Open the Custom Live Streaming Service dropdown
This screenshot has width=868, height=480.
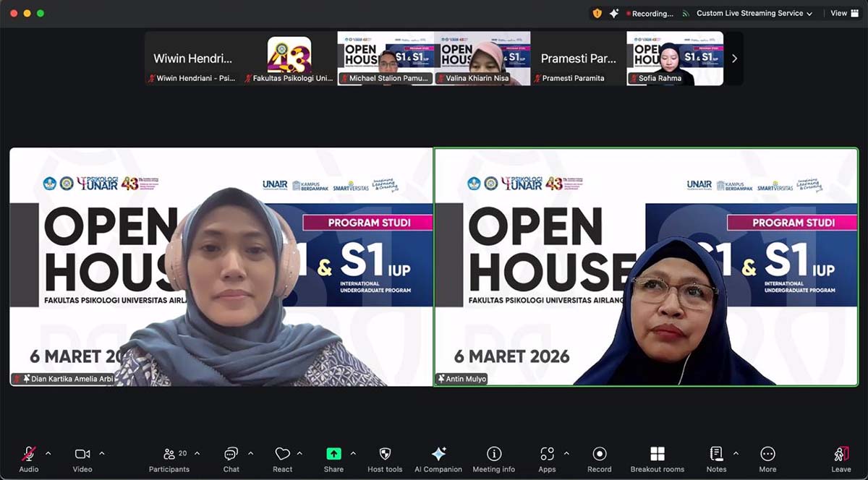coord(754,13)
